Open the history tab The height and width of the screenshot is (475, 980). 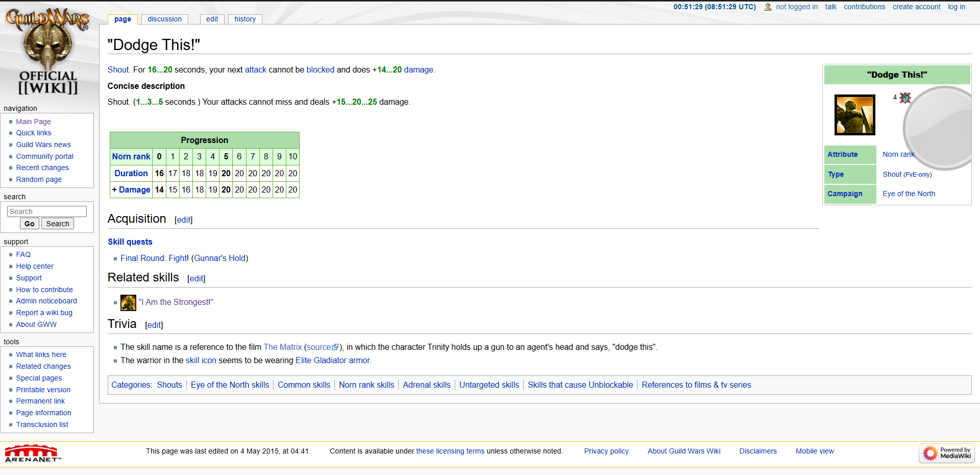(x=245, y=19)
